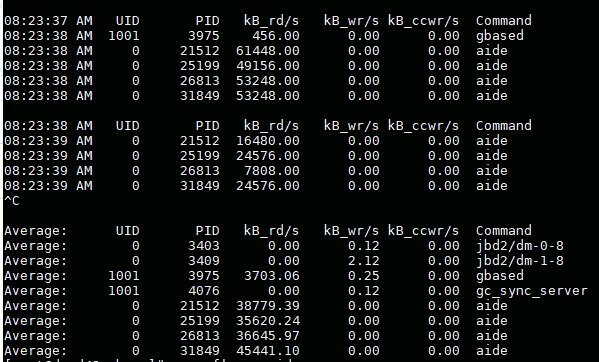Click the gbased command at 08:23:38
This screenshot has width=599, height=362.
pos(499,36)
